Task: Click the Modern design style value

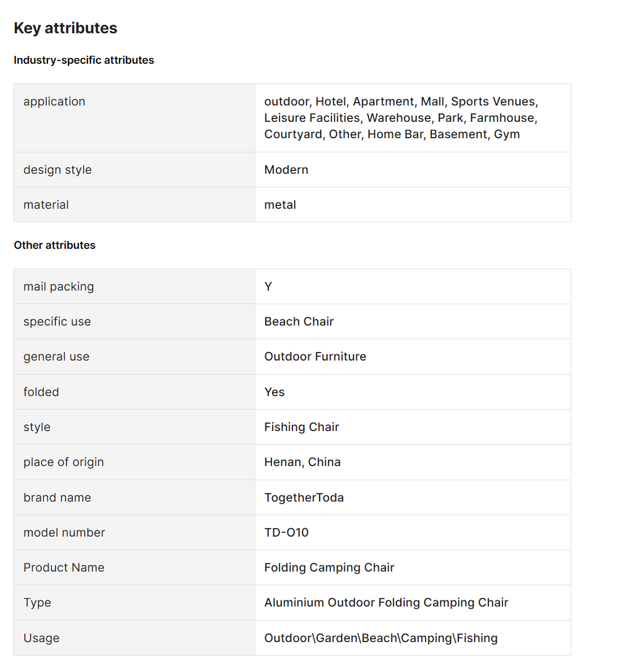Action: [286, 170]
